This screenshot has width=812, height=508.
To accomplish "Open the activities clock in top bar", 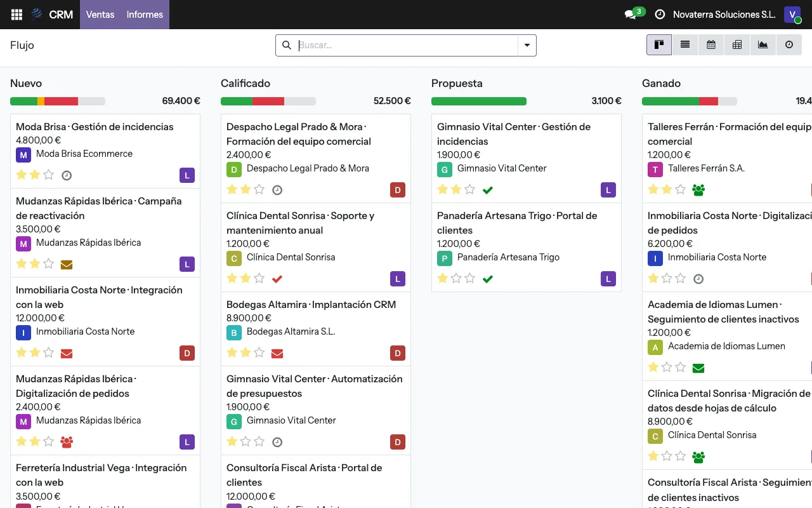I will [x=660, y=15].
